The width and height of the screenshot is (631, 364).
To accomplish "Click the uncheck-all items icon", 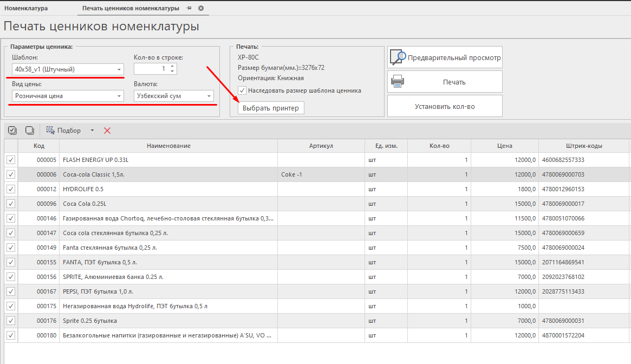I will [x=30, y=131].
